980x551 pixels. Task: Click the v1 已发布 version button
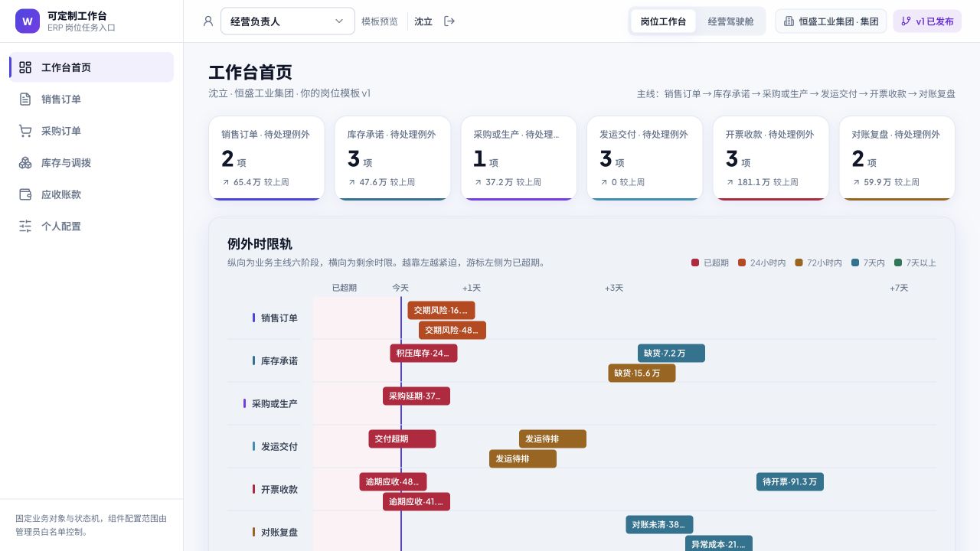point(927,21)
